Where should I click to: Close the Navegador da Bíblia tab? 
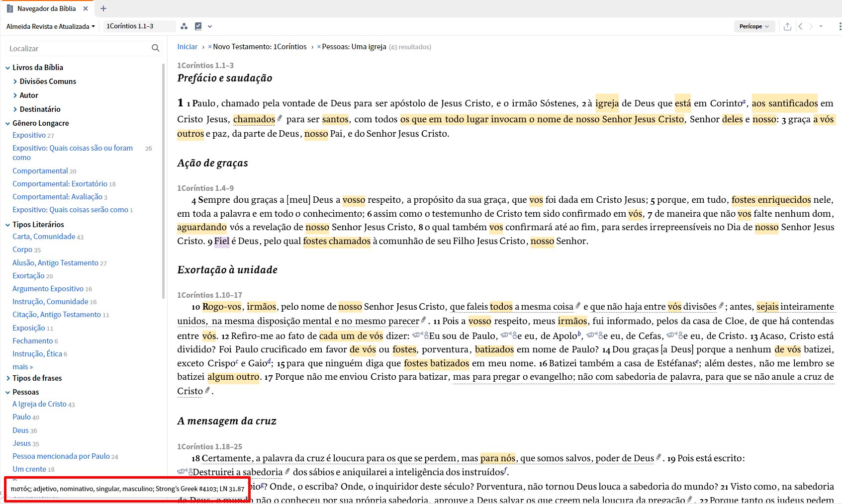click(86, 8)
